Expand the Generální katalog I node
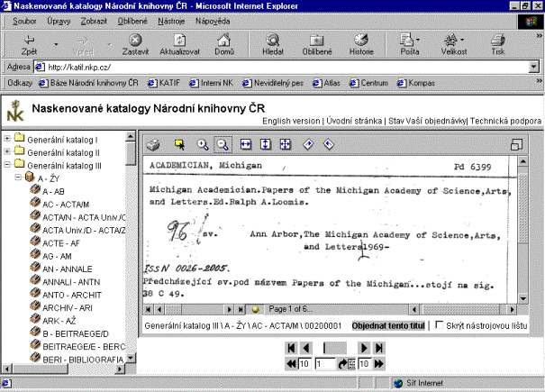 click(x=8, y=140)
